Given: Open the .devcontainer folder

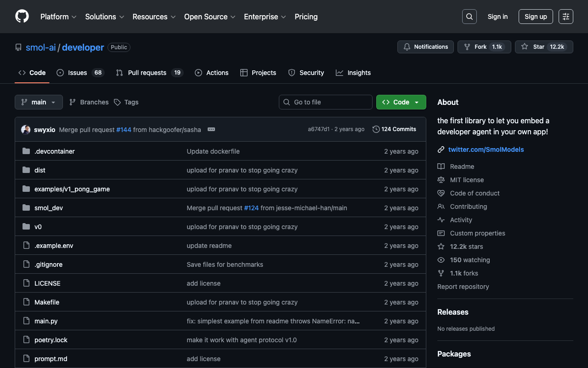Looking at the screenshot, I should tap(54, 151).
